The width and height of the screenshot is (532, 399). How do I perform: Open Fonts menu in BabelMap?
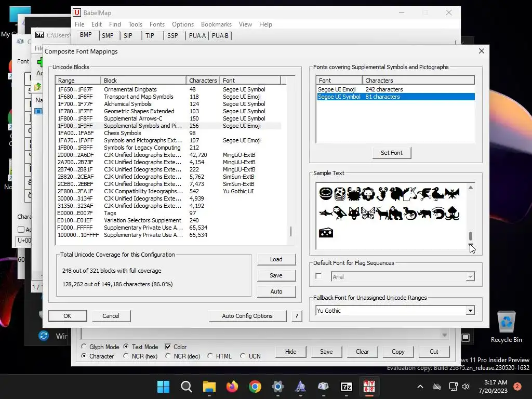pyautogui.click(x=157, y=24)
